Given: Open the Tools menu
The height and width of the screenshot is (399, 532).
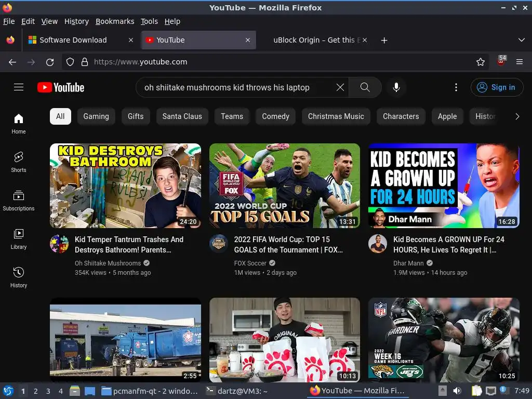Looking at the screenshot, I should tap(149, 21).
